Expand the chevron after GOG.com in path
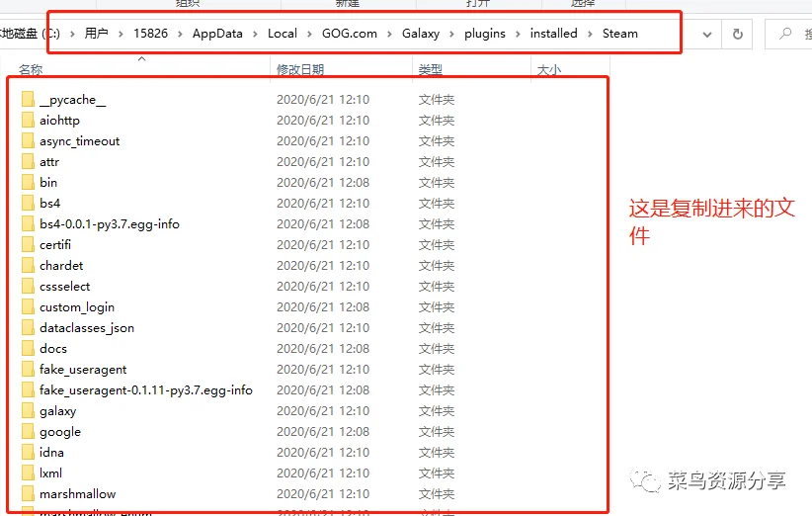This screenshot has width=812, height=516. [390, 34]
